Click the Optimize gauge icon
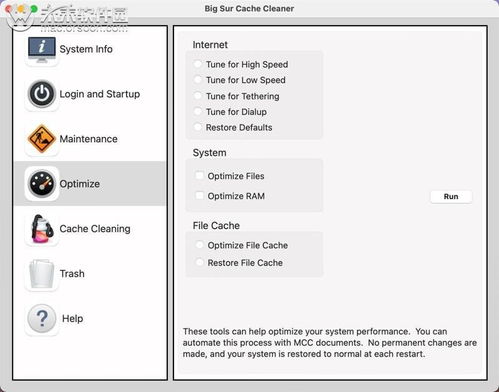The height and width of the screenshot is (392, 499). pyautogui.click(x=42, y=184)
